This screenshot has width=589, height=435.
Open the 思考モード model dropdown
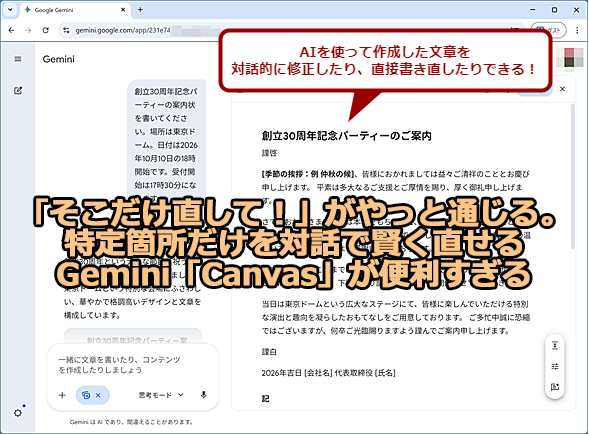(161, 395)
